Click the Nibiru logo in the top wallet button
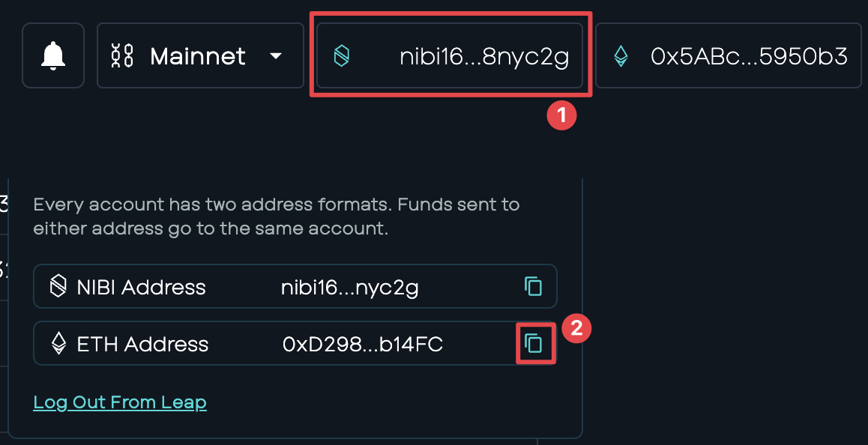Viewport: 868px width, 445px height. click(x=342, y=56)
